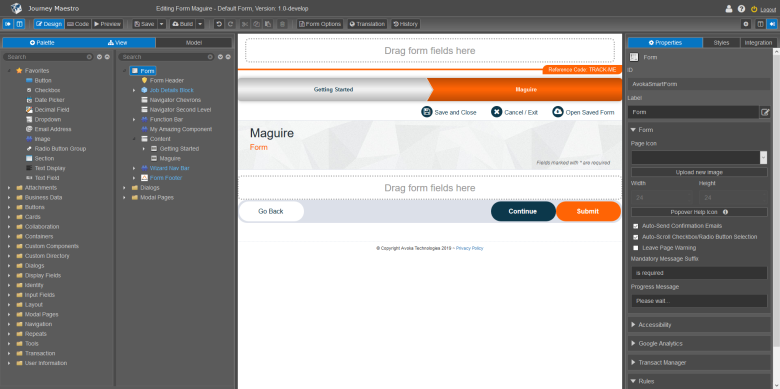The width and height of the screenshot is (780, 389).
Task: Click the Logout link
Action: click(x=768, y=9)
